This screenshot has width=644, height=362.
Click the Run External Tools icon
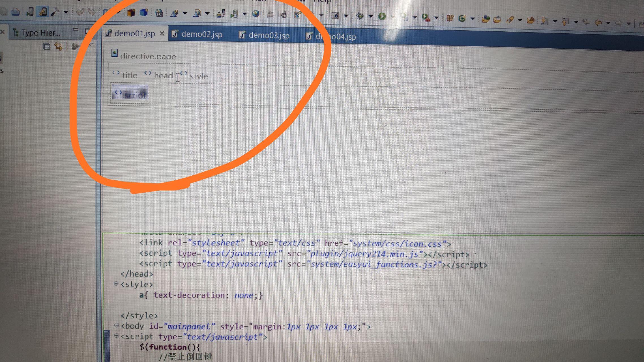point(425,18)
